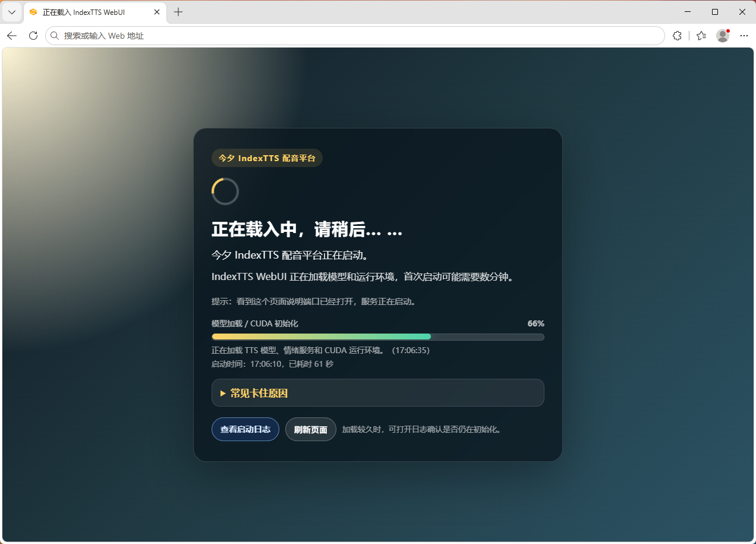Open the browser settings ellipsis menu
Image resolution: width=756 pixels, height=544 pixels.
(x=743, y=36)
